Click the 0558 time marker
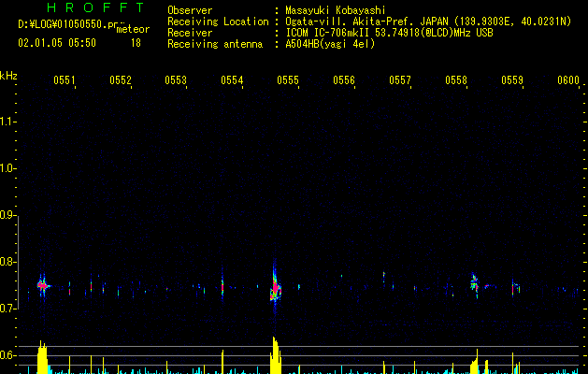The height and width of the screenshot is (374, 588). click(x=456, y=79)
